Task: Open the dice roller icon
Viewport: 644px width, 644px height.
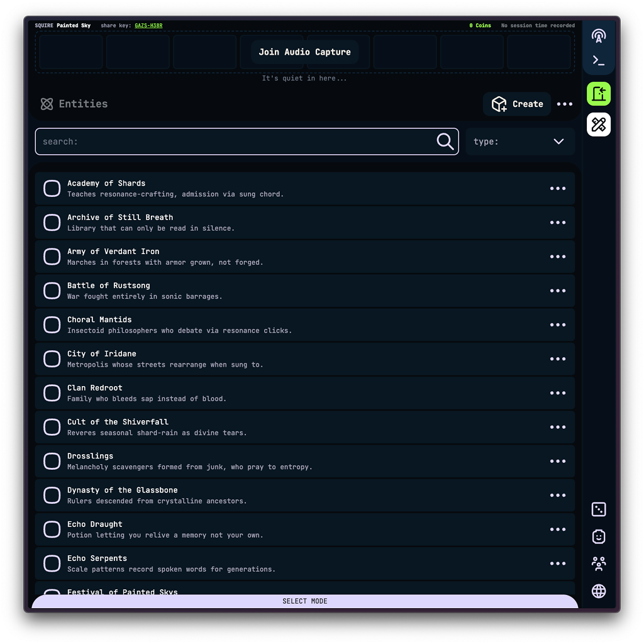Action: [x=599, y=509]
